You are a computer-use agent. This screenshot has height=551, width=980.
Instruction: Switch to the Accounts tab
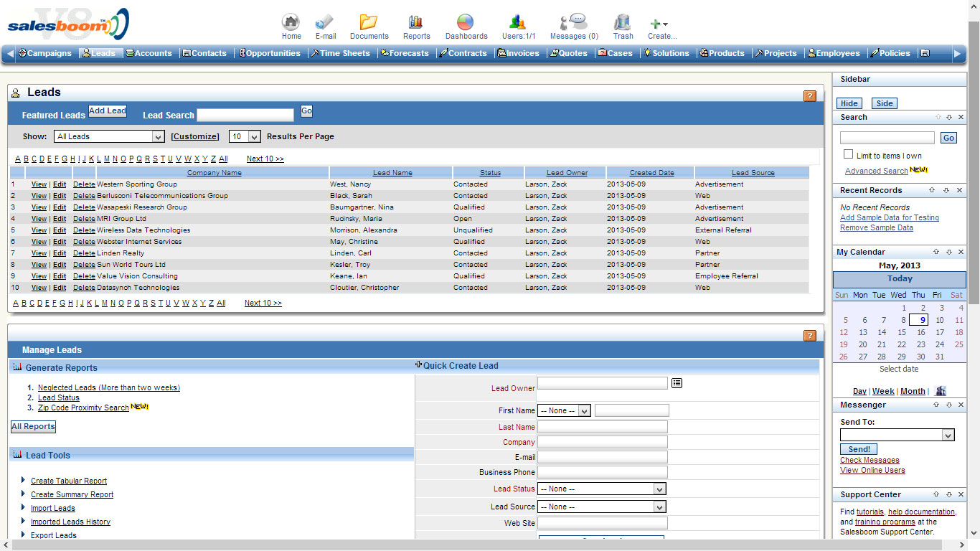click(149, 53)
